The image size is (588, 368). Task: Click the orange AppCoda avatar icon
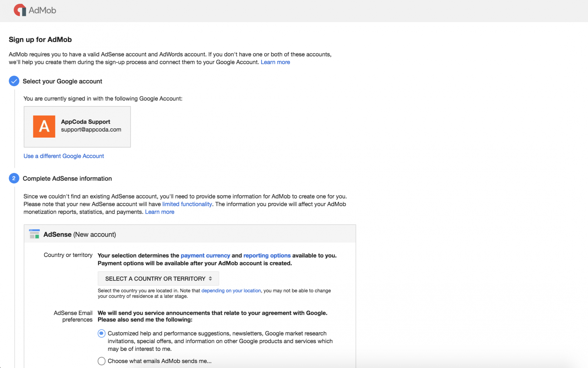click(x=44, y=127)
